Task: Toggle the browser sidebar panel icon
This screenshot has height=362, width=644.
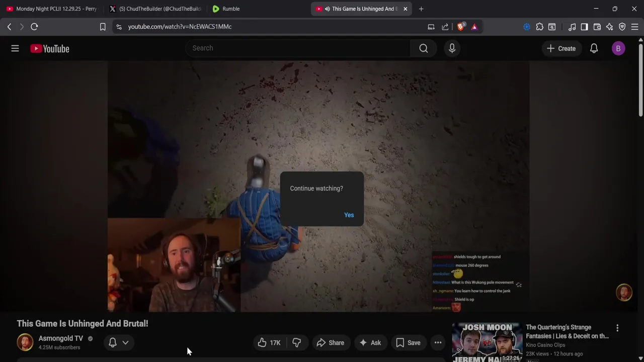Action: (584, 27)
